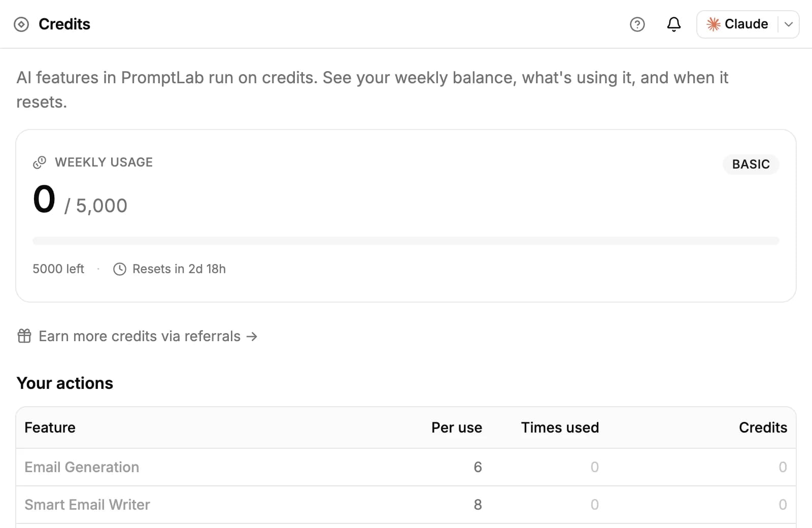The width and height of the screenshot is (812, 528).
Task: Click Email Generation per use value 6
Action: coord(478,467)
